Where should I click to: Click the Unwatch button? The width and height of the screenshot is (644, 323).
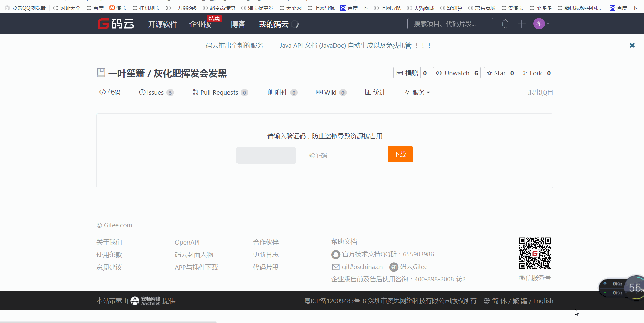[452, 73]
